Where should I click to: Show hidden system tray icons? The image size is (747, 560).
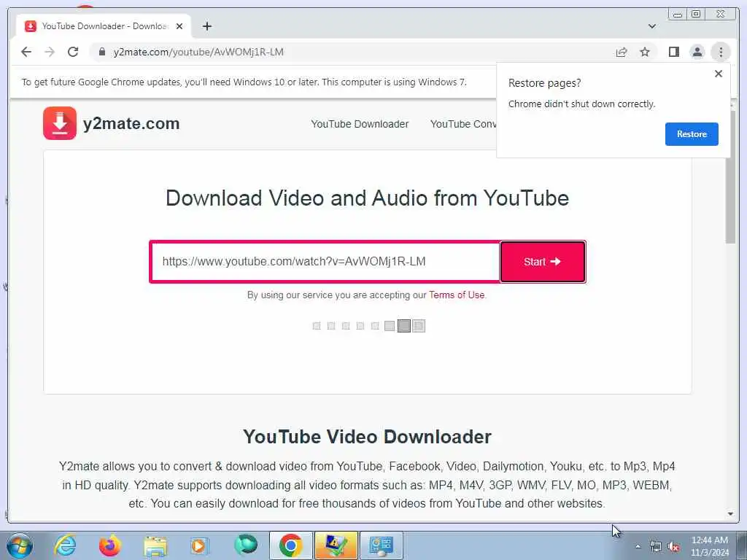coord(638,546)
